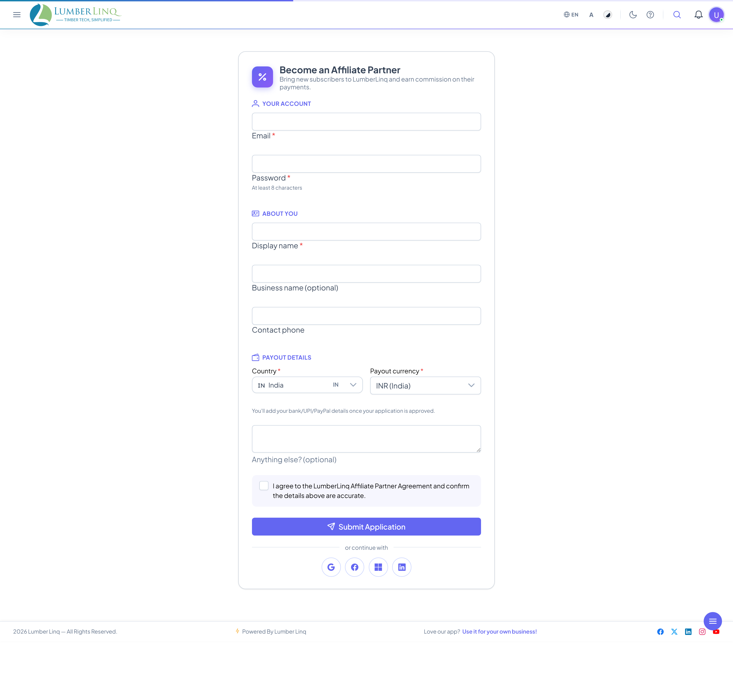Click the Contact phone field
The image size is (733, 700).
pyautogui.click(x=366, y=316)
